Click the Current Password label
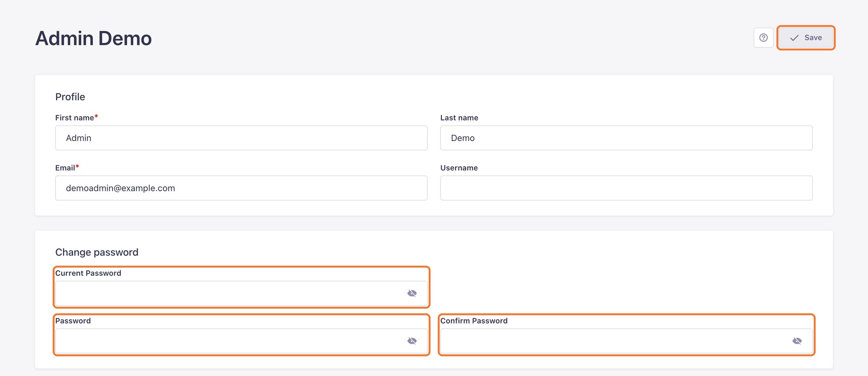Viewport: 868px width, 376px height. coord(88,273)
